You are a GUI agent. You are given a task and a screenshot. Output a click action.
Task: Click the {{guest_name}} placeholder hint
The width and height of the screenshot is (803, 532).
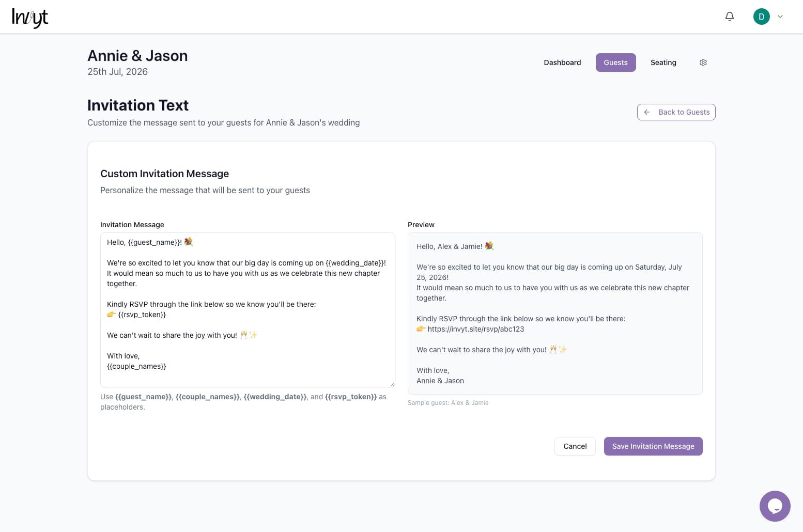(x=143, y=397)
